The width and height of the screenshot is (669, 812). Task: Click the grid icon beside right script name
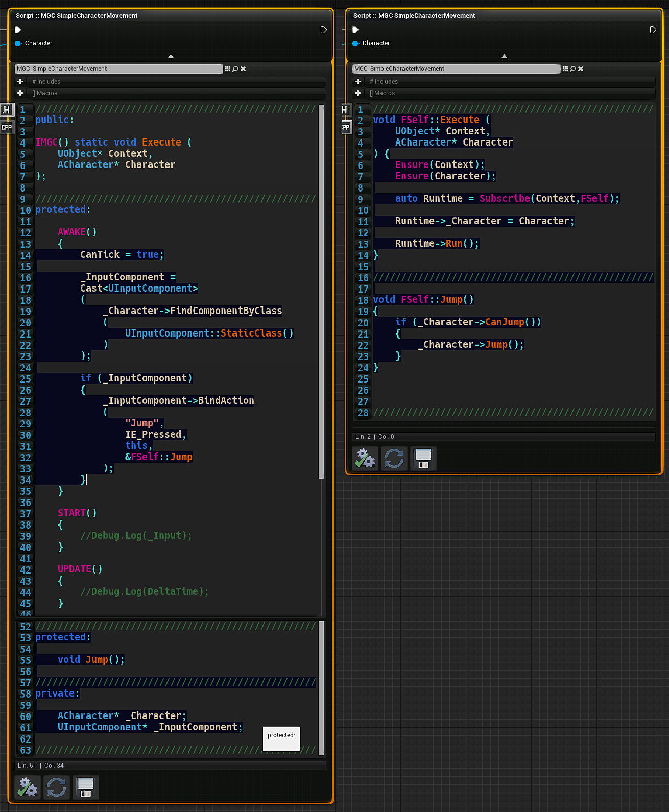point(565,69)
